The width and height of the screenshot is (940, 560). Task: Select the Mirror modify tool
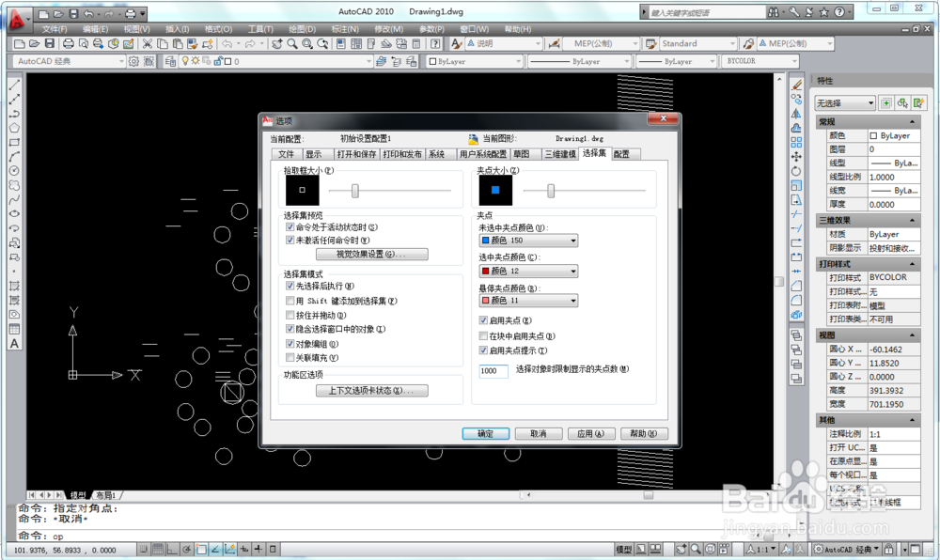click(x=796, y=114)
